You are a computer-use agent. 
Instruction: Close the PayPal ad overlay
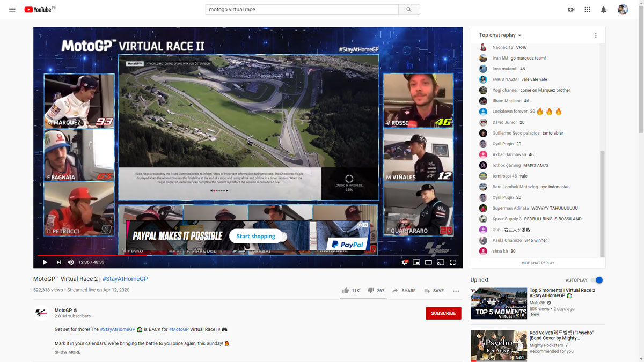(366, 225)
